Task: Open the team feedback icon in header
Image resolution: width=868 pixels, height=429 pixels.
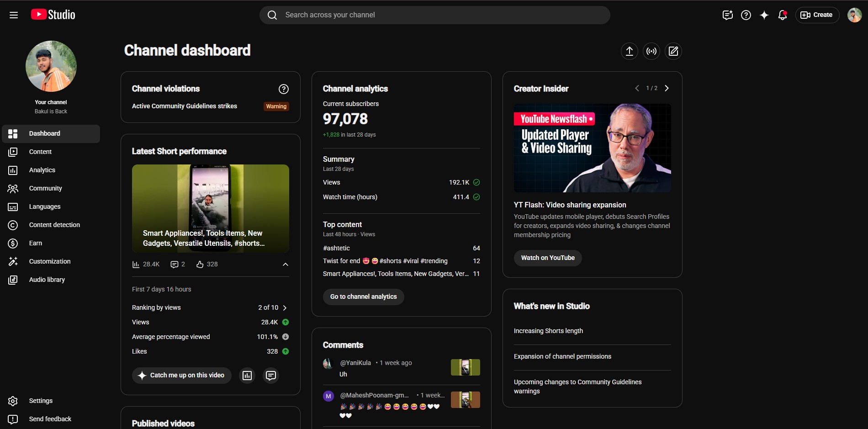Action: pyautogui.click(x=728, y=15)
